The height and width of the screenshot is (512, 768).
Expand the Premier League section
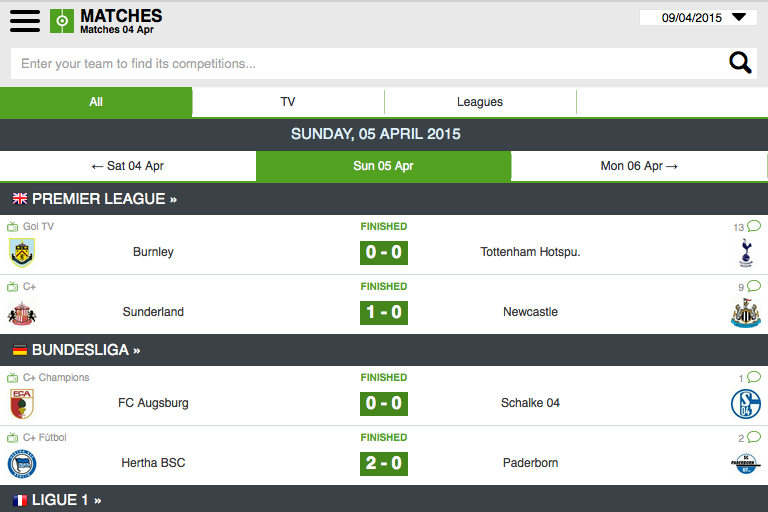point(95,199)
